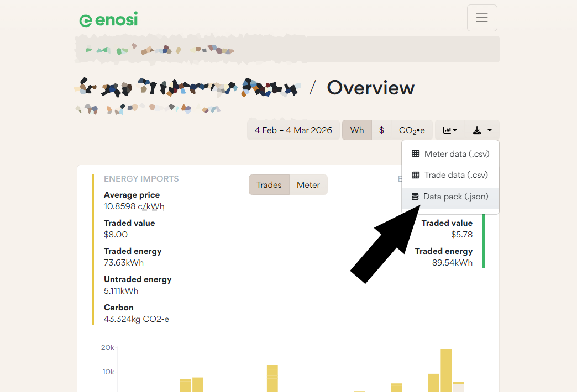
Task: Switch units to CO2•e
Action: (412, 130)
